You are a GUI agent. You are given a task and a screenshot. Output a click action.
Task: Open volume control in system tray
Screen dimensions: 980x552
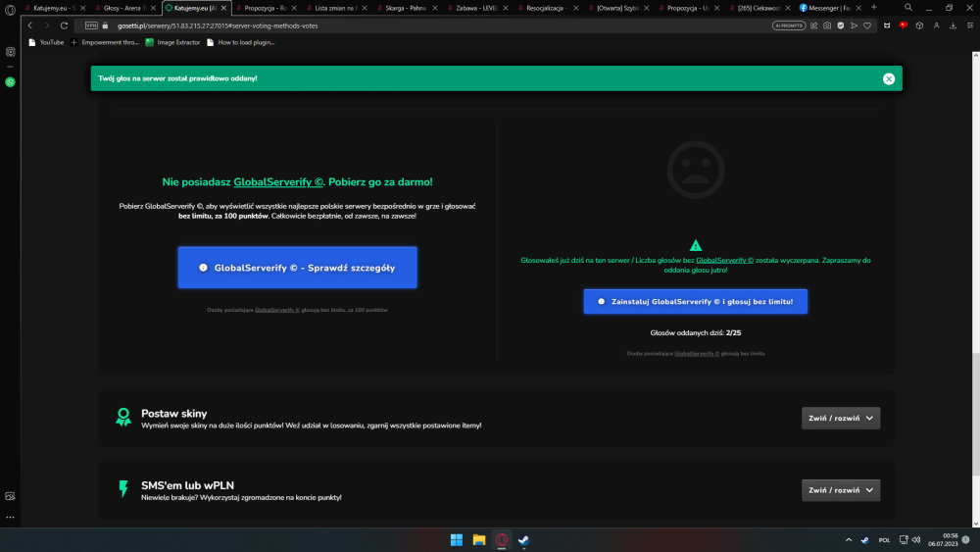point(916,540)
